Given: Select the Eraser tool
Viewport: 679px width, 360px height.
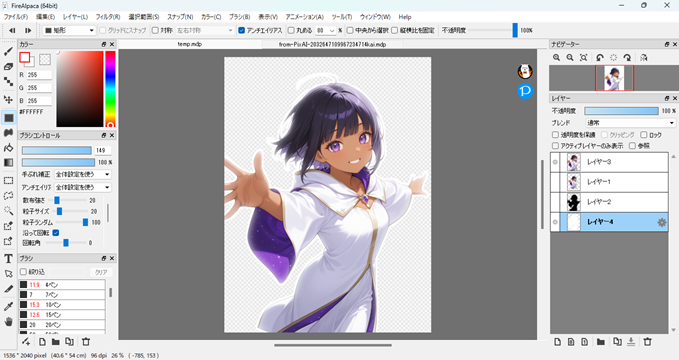Looking at the screenshot, I should tap(8, 66).
